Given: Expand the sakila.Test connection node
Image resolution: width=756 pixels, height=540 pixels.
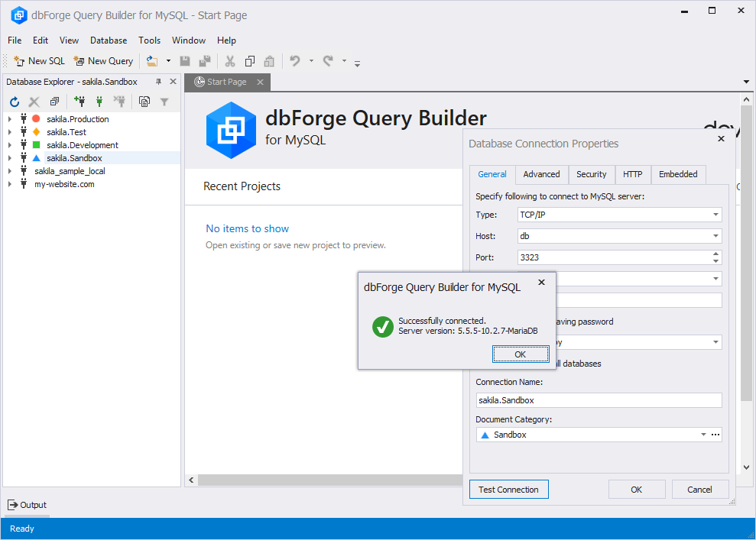Looking at the screenshot, I should [10, 131].
